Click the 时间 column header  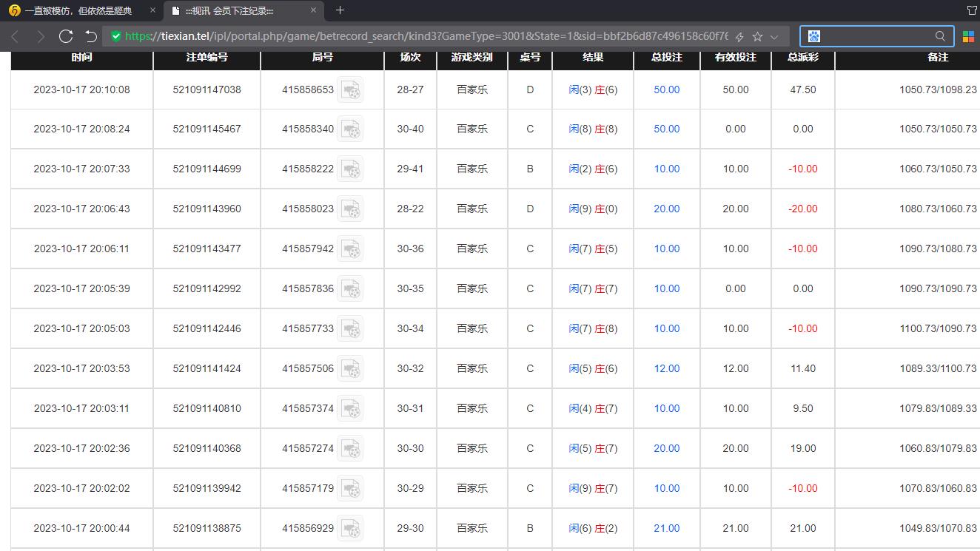coord(82,57)
